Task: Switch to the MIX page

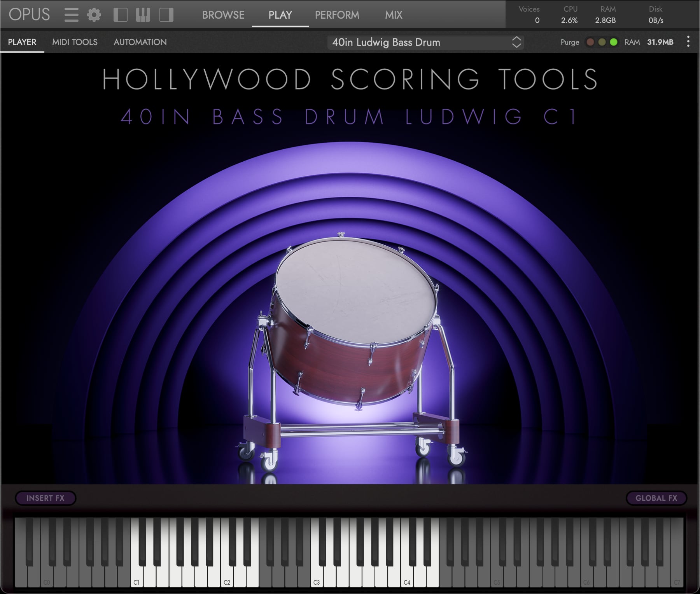Action: [x=394, y=15]
